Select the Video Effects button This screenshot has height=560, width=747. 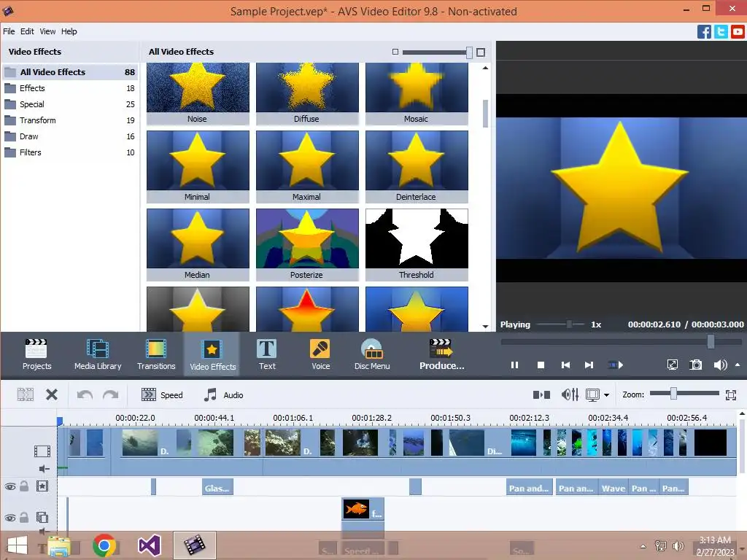tap(212, 354)
